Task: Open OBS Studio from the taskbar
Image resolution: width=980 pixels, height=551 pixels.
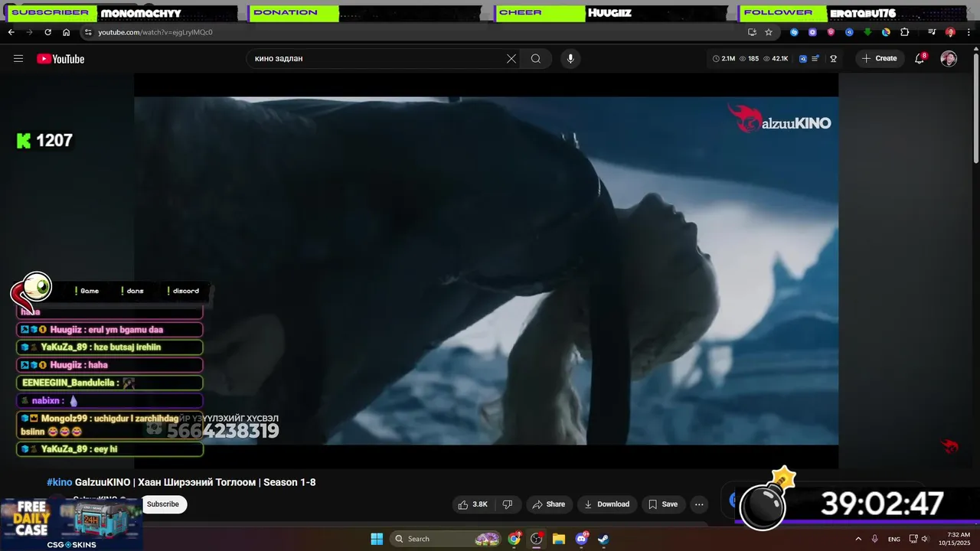Action: (537, 539)
